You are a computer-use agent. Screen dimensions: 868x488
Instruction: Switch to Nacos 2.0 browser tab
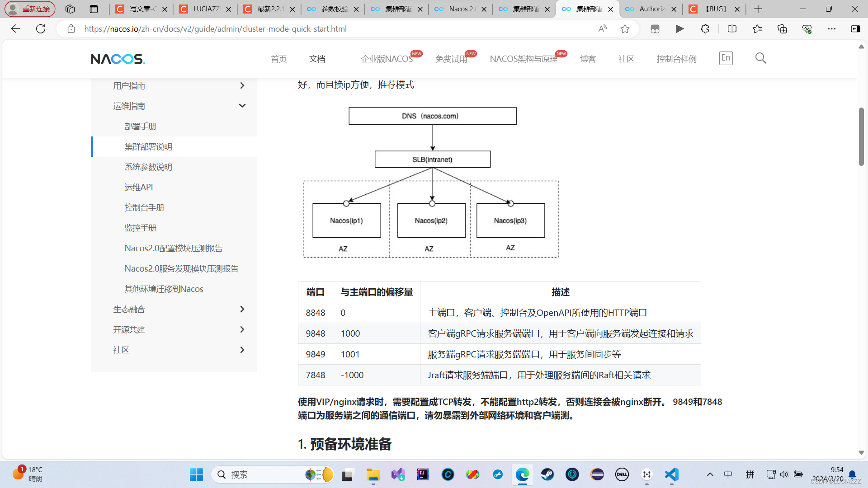[461, 9]
